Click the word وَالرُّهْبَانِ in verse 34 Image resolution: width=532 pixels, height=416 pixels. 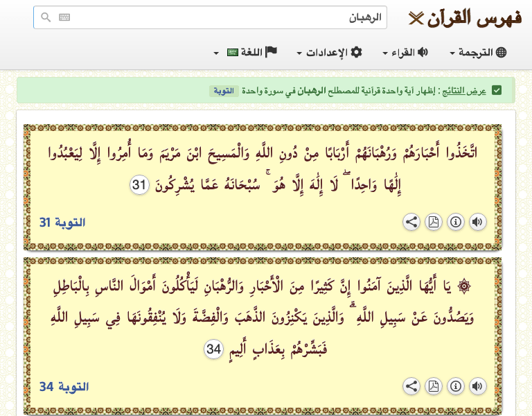coord(224,287)
